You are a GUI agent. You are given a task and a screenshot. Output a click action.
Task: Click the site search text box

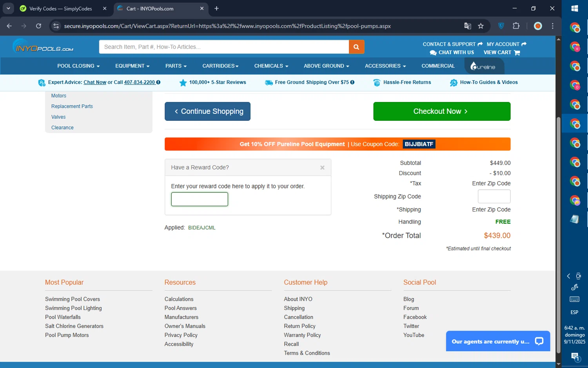224,47
